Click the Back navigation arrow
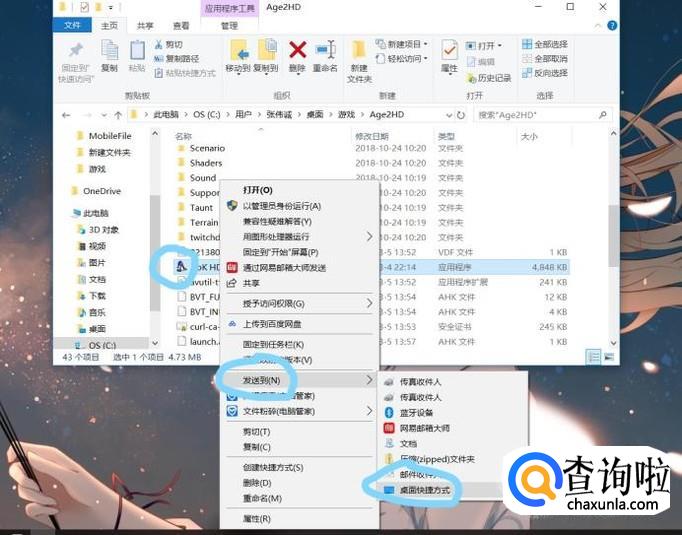The width and height of the screenshot is (682, 535). click(x=66, y=115)
